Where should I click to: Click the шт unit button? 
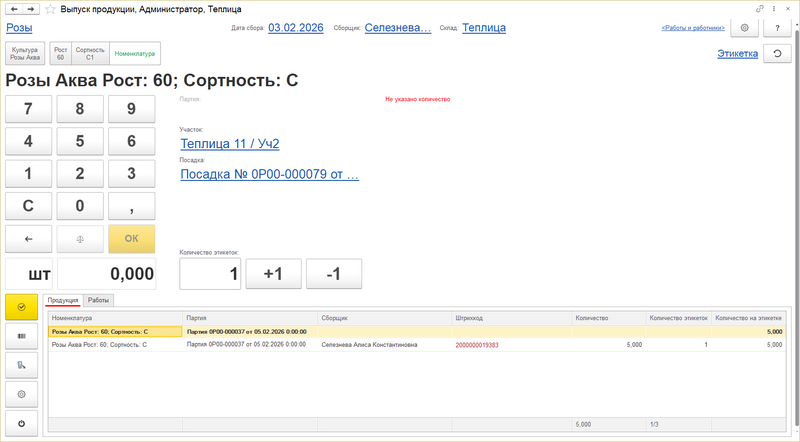(30, 274)
